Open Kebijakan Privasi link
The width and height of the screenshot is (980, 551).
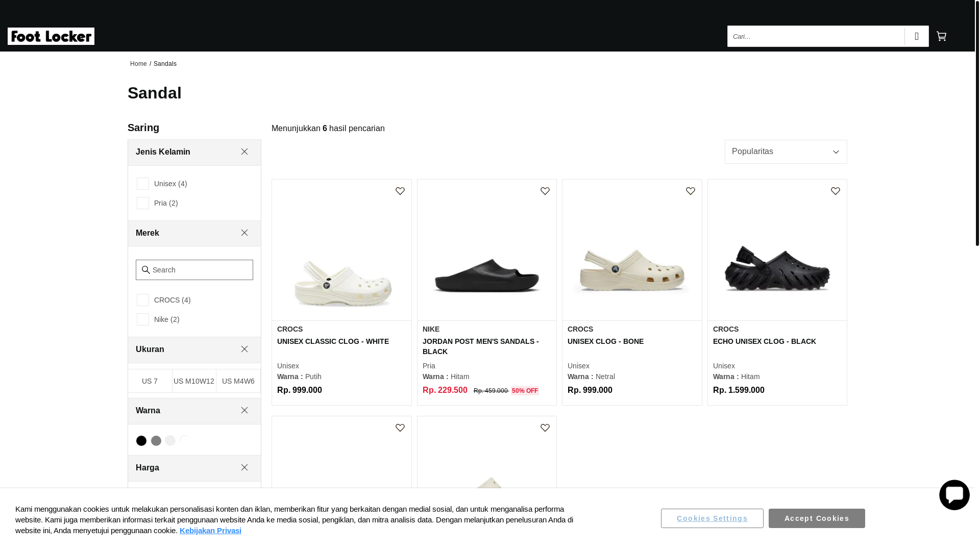tap(210, 531)
